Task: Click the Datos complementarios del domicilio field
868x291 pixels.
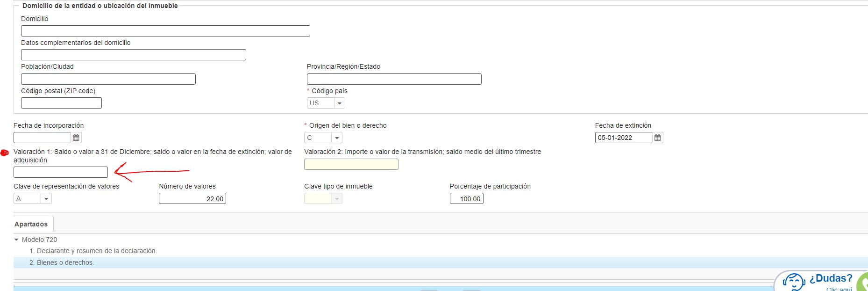Action: click(x=134, y=55)
